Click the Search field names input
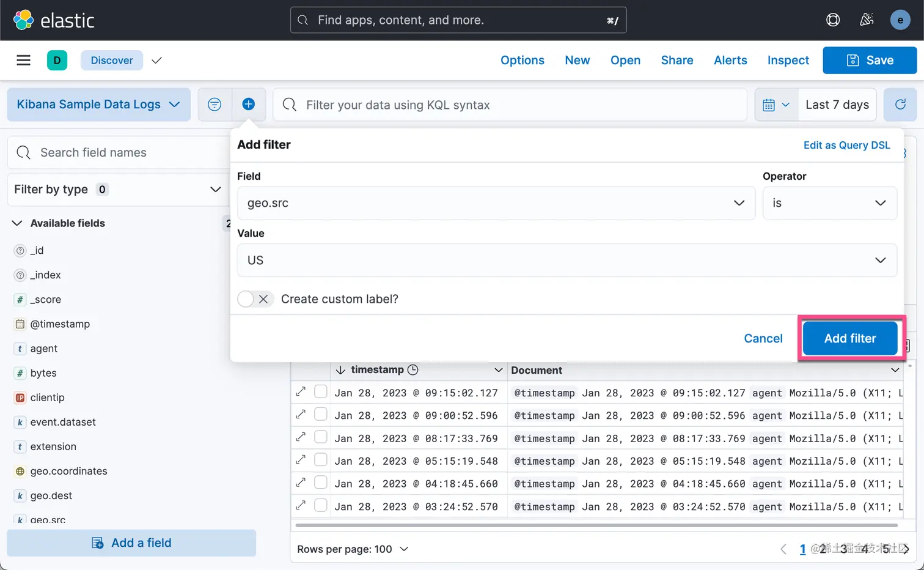 tap(118, 152)
